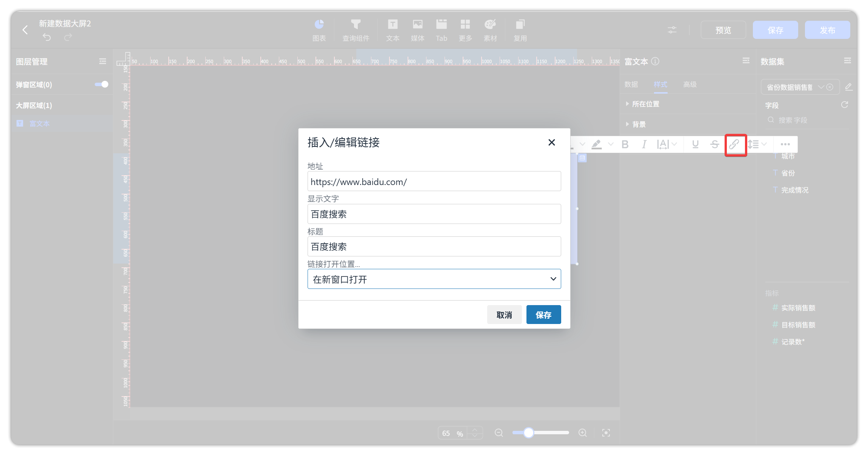Open the 省份数据销售额 dataset dropdown

tap(821, 87)
